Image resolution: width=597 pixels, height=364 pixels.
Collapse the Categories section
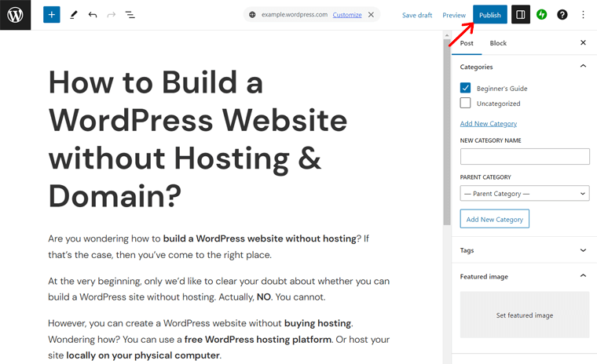coord(583,66)
